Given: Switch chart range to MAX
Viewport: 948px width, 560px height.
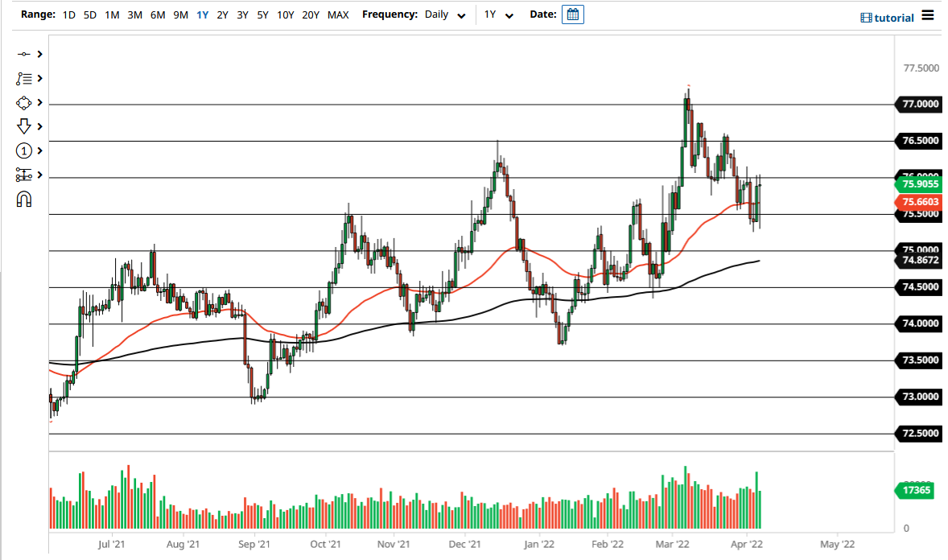Looking at the screenshot, I should tap(340, 14).
